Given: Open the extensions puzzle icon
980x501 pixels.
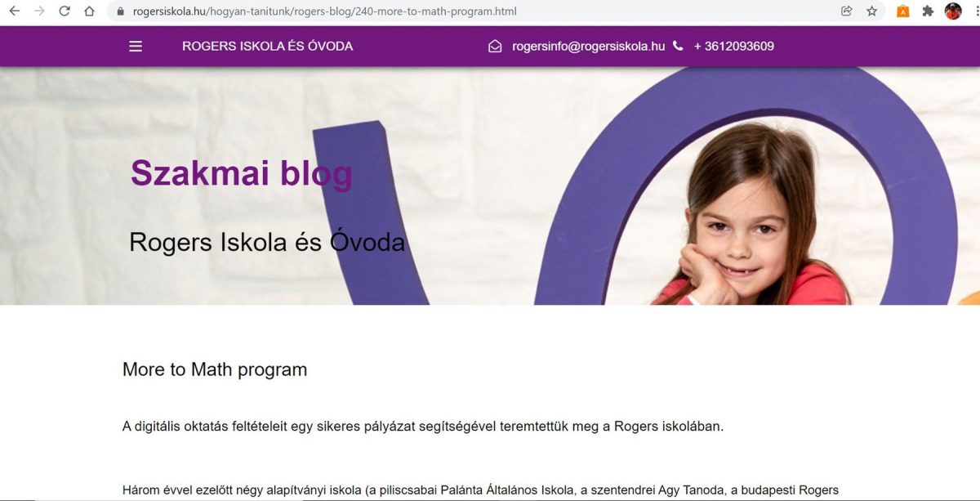Looking at the screenshot, I should (x=928, y=11).
